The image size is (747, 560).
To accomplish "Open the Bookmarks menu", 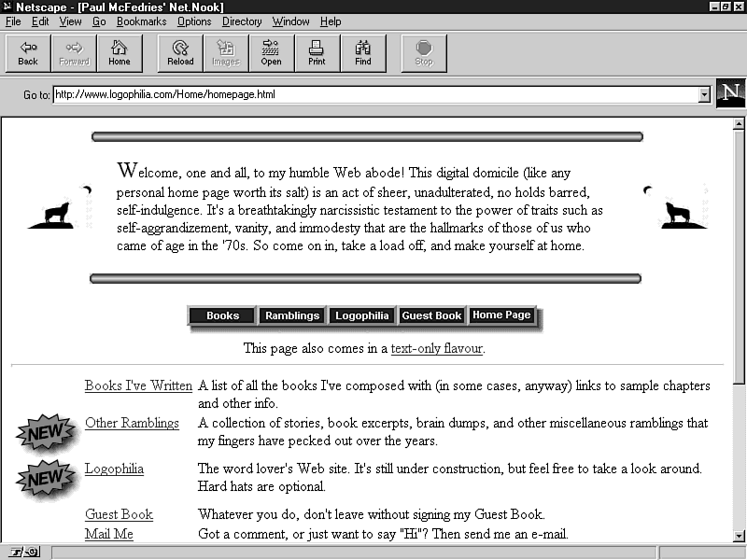I will (142, 21).
